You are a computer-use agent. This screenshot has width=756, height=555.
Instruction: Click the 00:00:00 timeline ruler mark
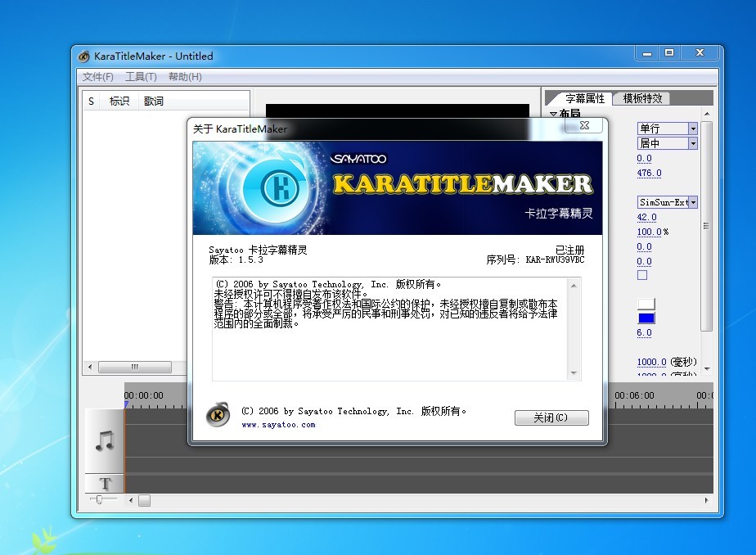[x=144, y=395]
